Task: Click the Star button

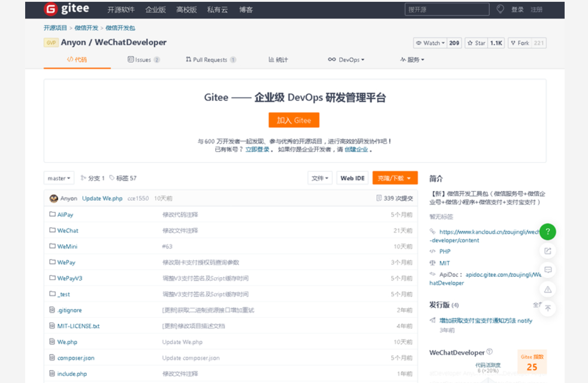Action: [477, 43]
